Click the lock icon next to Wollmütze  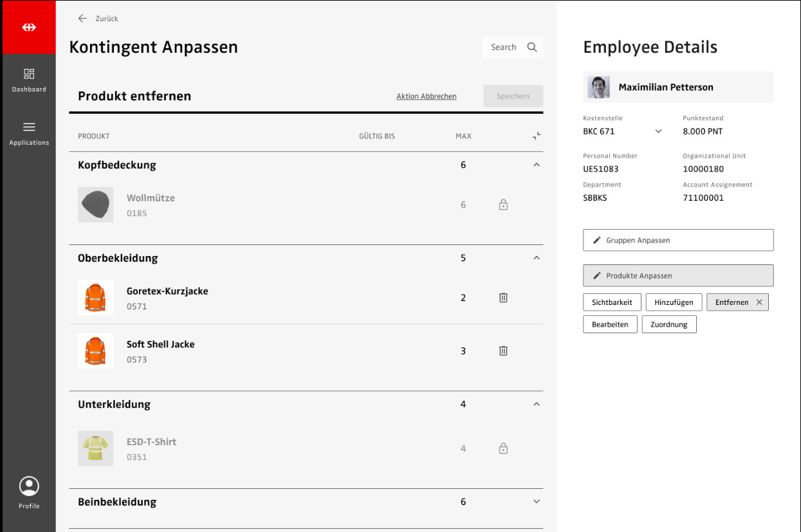[x=503, y=205]
